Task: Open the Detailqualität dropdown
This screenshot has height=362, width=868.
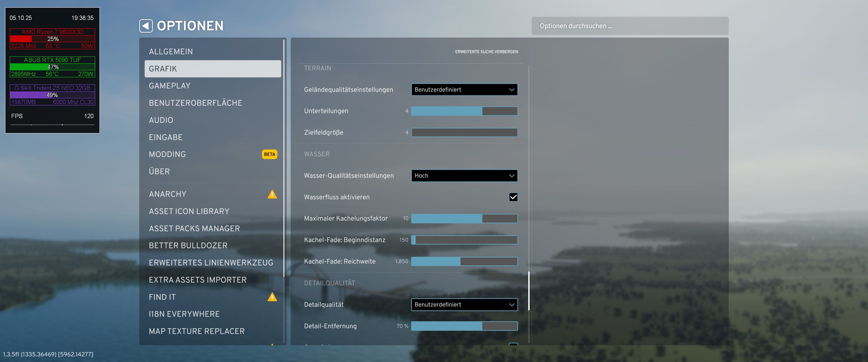Action: click(x=464, y=305)
